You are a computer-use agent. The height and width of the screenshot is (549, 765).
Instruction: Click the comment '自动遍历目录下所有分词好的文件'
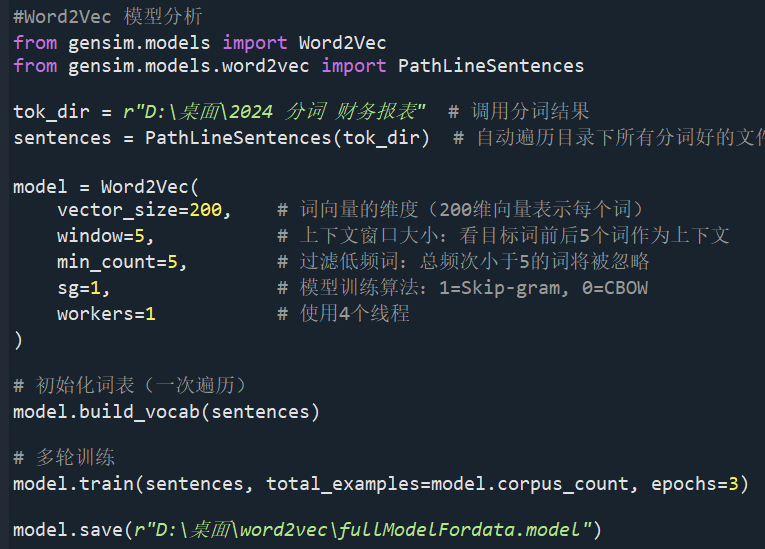[x=620, y=138]
